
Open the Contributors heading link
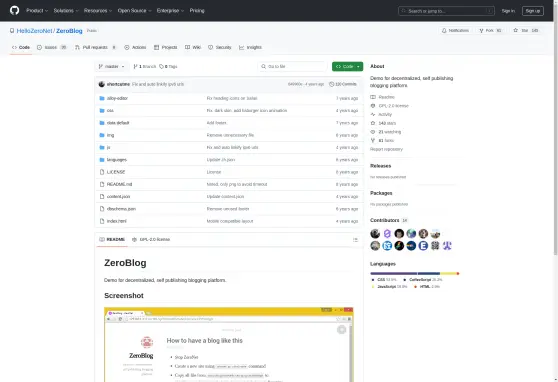pyautogui.click(x=389, y=220)
